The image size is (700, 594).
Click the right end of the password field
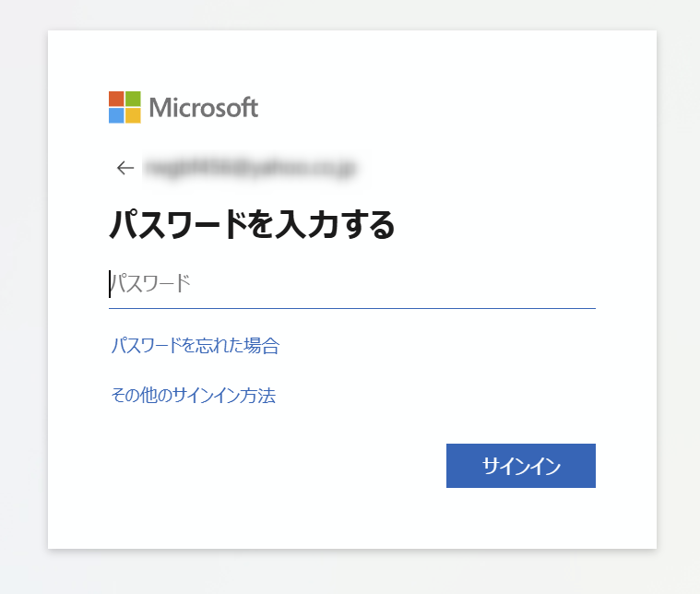click(x=580, y=284)
